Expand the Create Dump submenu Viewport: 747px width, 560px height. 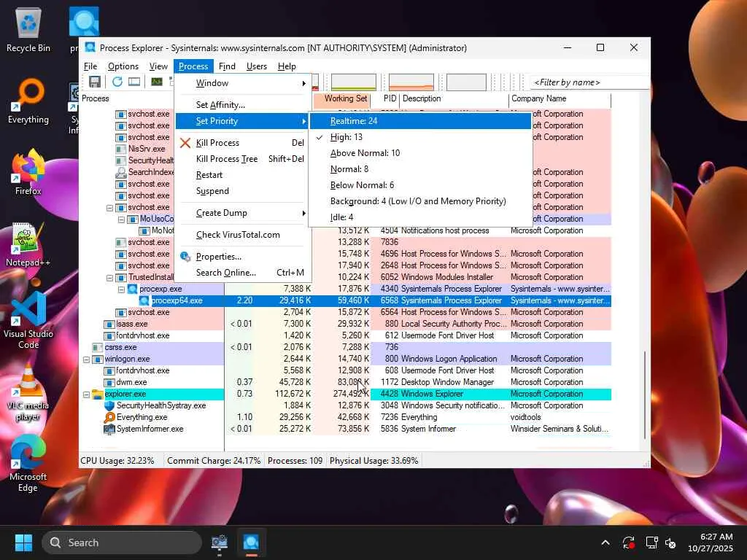(243, 213)
